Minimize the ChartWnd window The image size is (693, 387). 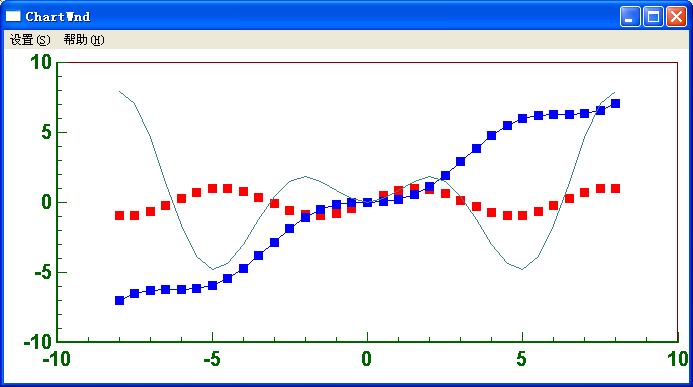[x=630, y=17]
